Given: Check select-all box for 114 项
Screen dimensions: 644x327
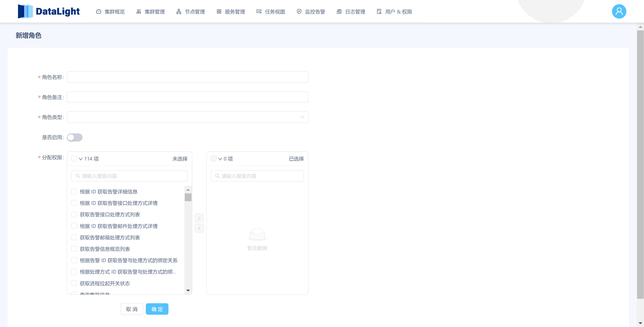Looking at the screenshot, I should (x=74, y=159).
